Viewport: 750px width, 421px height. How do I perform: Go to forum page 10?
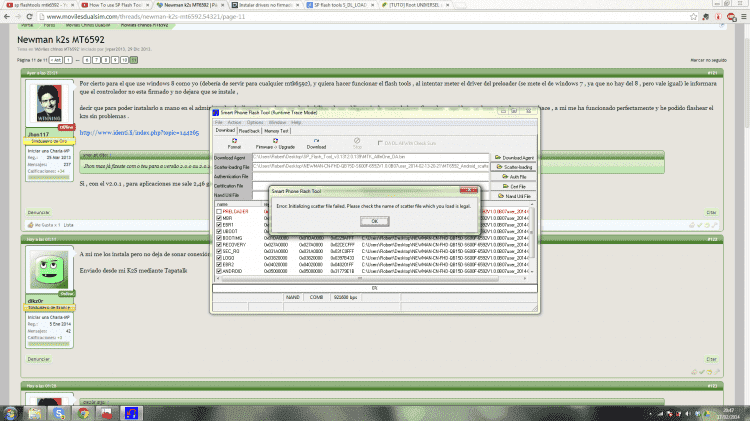click(124, 60)
